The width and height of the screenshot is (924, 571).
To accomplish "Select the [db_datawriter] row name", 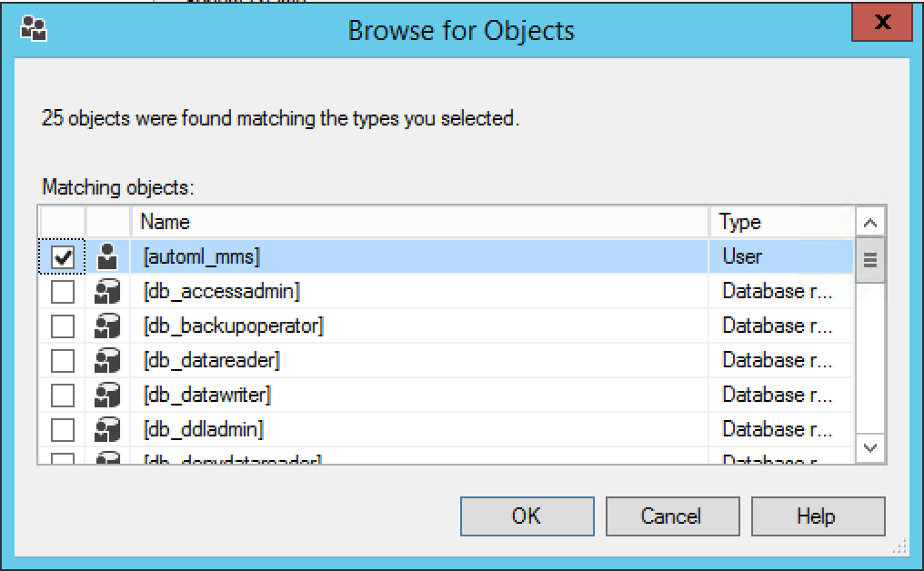I will [x=206, y=395].
